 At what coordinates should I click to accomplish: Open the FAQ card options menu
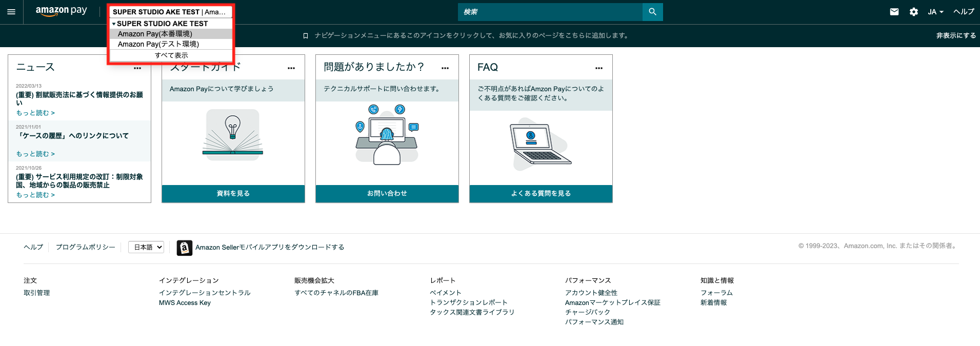(x=599, y=68)
